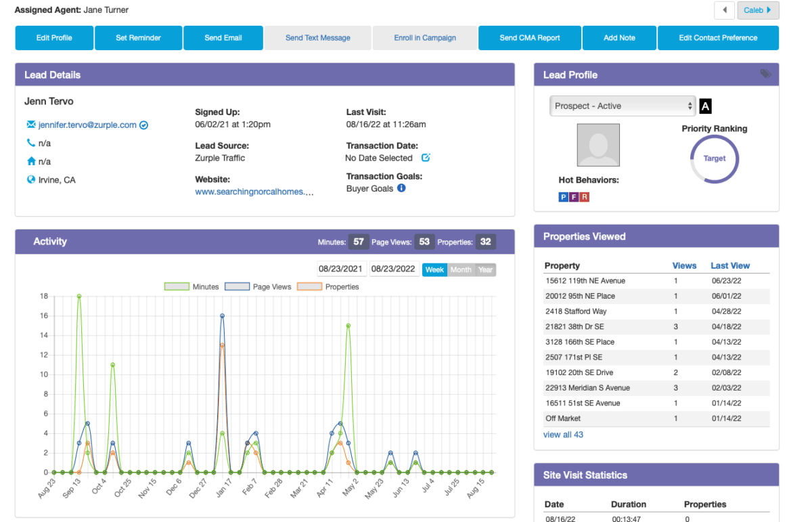This screenshot has height=522, width=812.
Task: Click the Send CMA Report button
Action: pyautogui.click(x=530, y=38)
